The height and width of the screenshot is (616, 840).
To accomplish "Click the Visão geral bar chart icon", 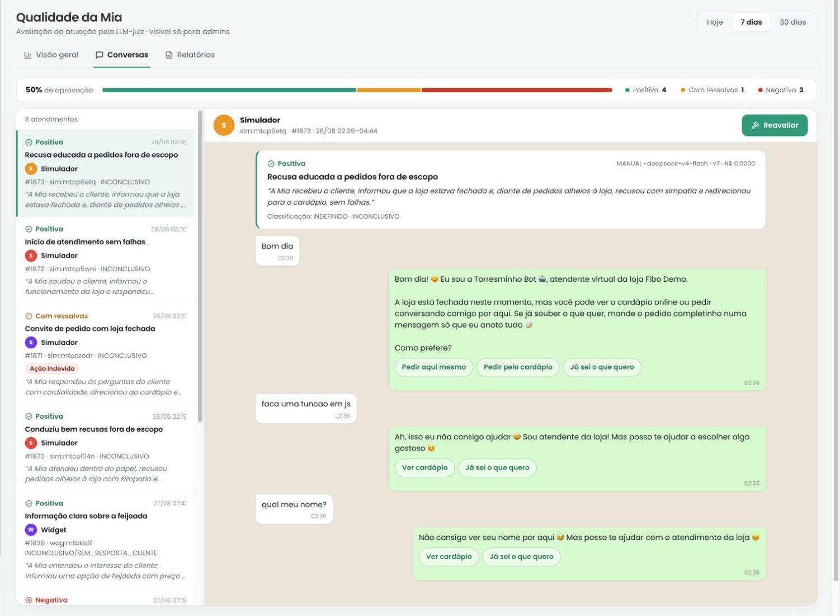I will point(27,55).
